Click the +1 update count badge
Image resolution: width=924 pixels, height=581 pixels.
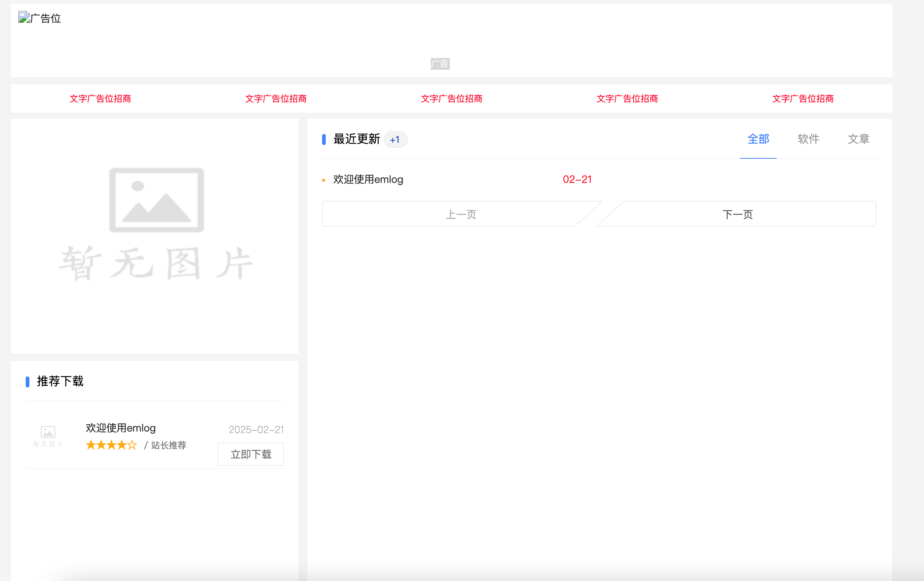click(x=395, y=140)
